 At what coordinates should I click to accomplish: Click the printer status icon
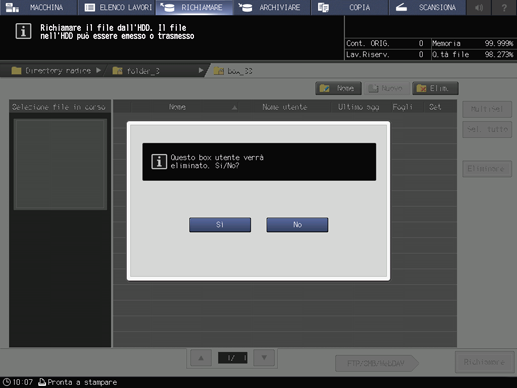pyautogui.click(x=42, y=382)
